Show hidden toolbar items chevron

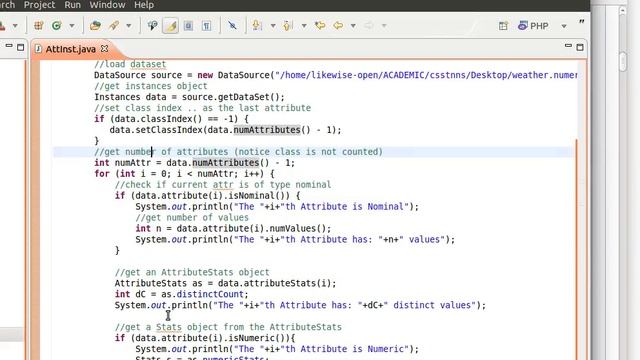point(581,22)
